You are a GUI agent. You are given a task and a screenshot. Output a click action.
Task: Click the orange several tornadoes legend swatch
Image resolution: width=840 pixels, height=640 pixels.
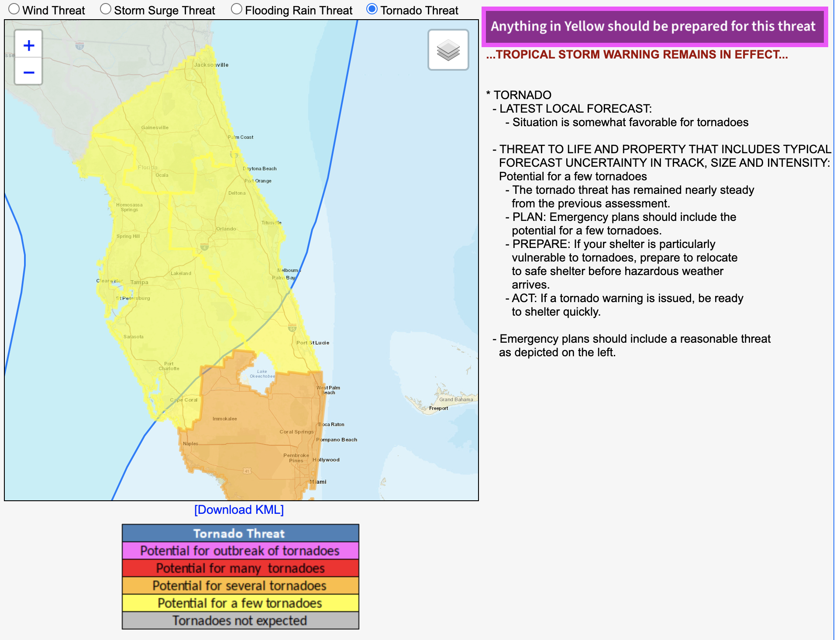click(240, 585)
